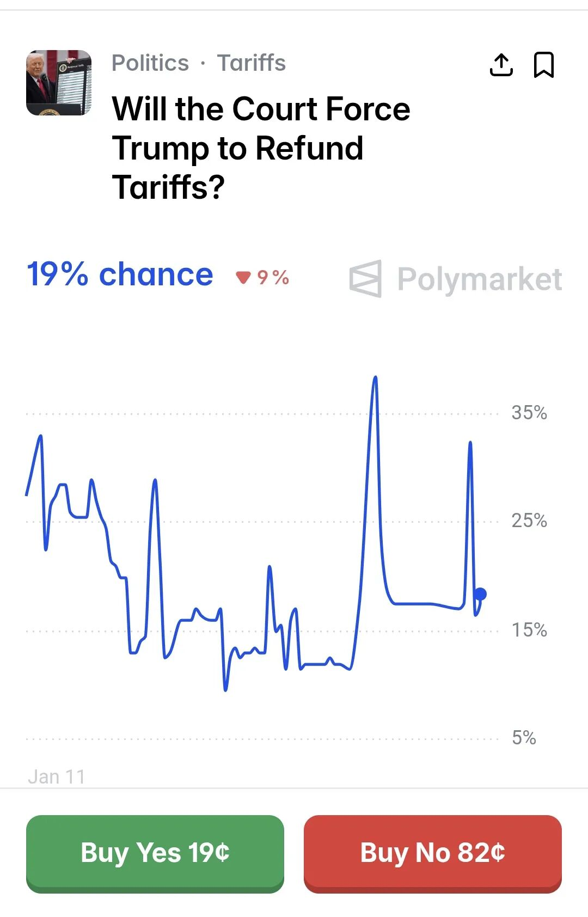The image size is (588, 917).
Task: Click the blue current-price dot on chart
Action: coord(480,594)
